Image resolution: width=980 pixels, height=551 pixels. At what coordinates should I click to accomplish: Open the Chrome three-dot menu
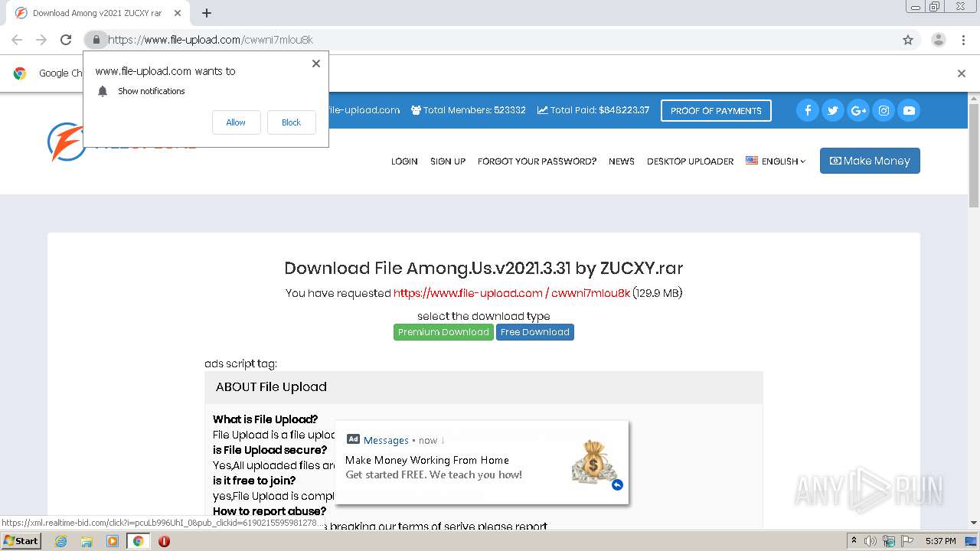[x=963, y=40]
